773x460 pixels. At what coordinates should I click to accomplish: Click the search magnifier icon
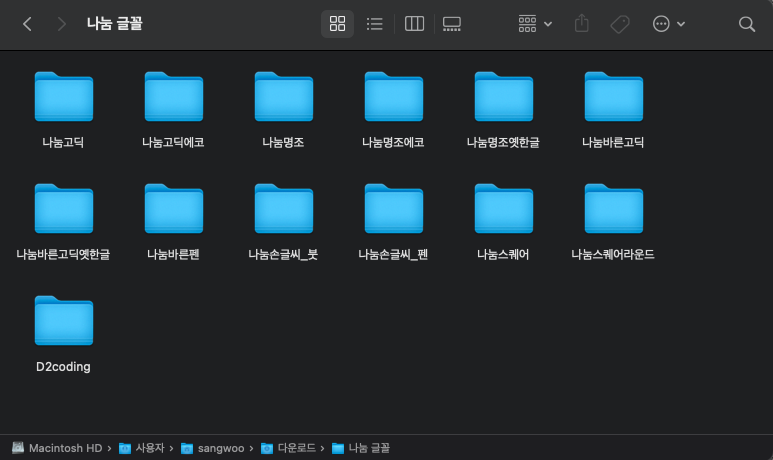coord(746,24)
